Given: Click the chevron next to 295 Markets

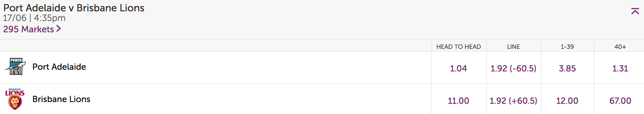Looking at the screenshot, I should (58, 29).
